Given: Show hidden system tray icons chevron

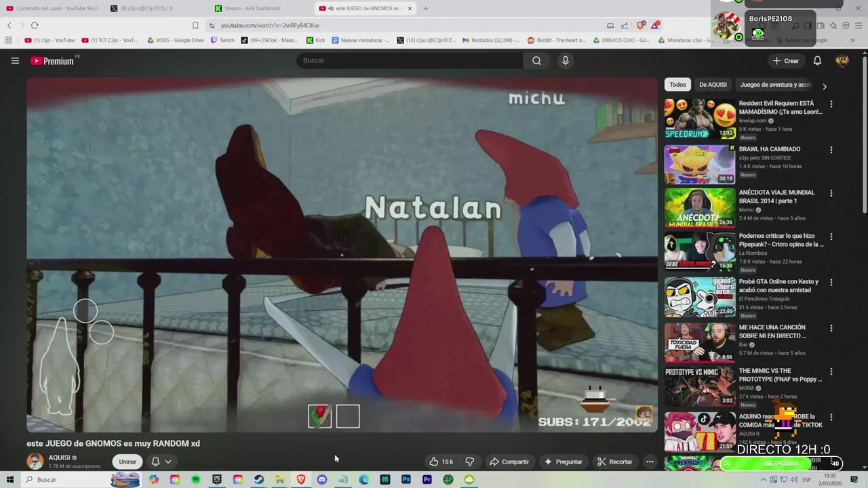Looking at the screenshot, I should 764,479.
